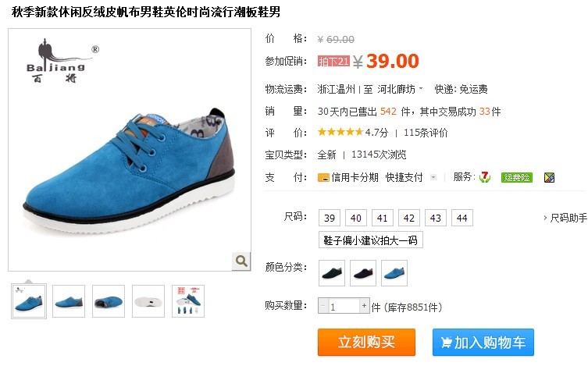Click the colorful square service icon
This screenshot has height=366, width=588.
(550, 178)
